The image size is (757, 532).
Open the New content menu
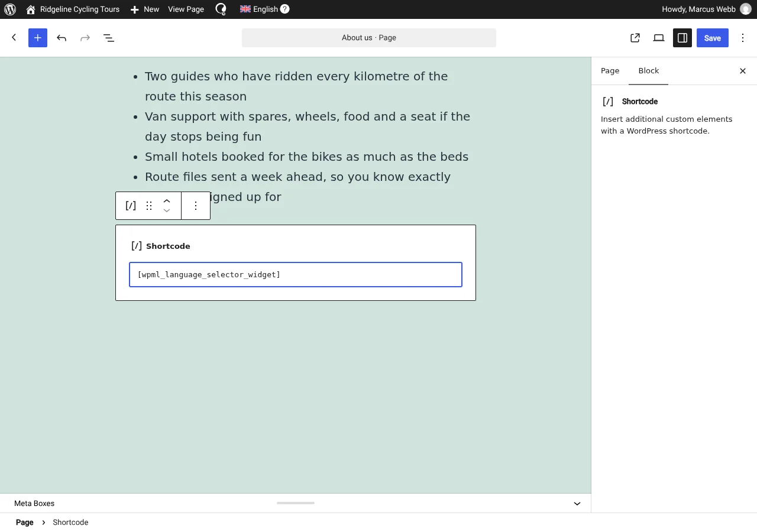145,9
